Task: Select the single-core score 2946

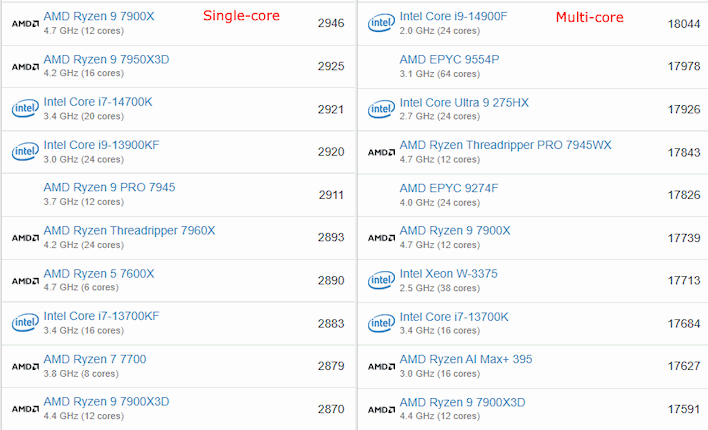Action: point(331,23)
